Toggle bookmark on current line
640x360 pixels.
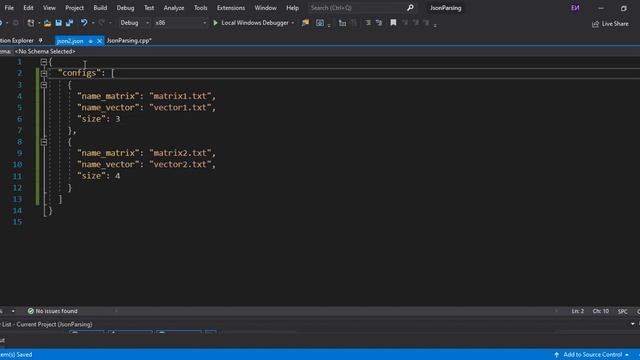tap(393, 23)
